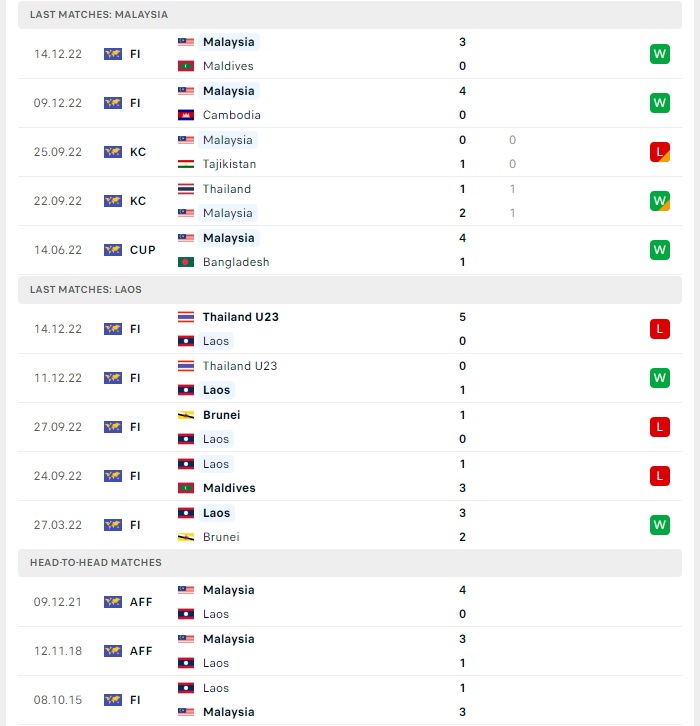Click the red L badge for Thailand U23 5-0 Laos
This screenshot has height=726, width=700.
pyautogui.click(x=659, y=329)
